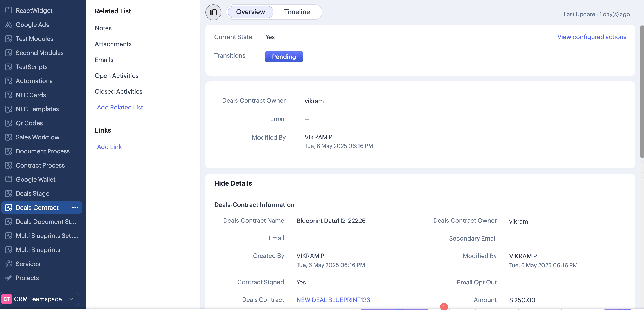Viewport: 644px width, 310px height.
Task: Click the Pending transition button
Action: pos(284,57)
